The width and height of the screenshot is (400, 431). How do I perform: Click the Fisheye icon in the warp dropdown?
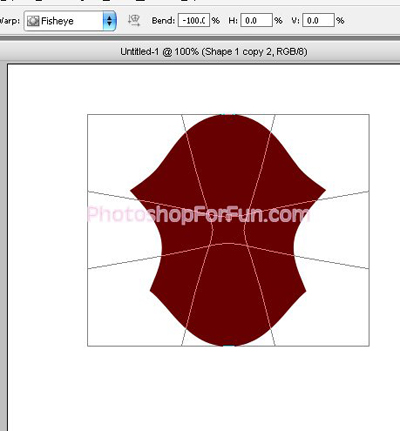[x=33, y=21]
